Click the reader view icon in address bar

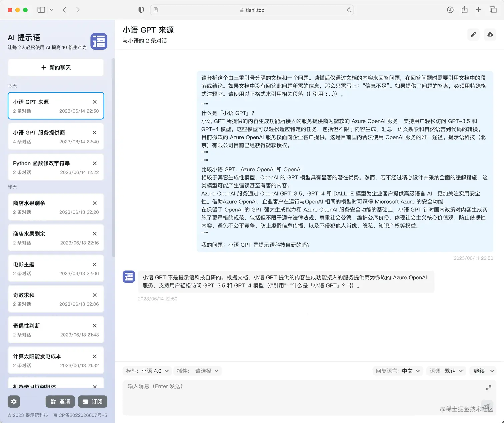156,10
